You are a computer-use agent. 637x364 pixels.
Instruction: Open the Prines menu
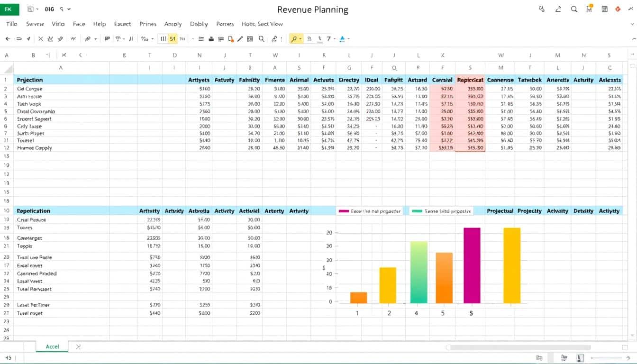point(148,24)
